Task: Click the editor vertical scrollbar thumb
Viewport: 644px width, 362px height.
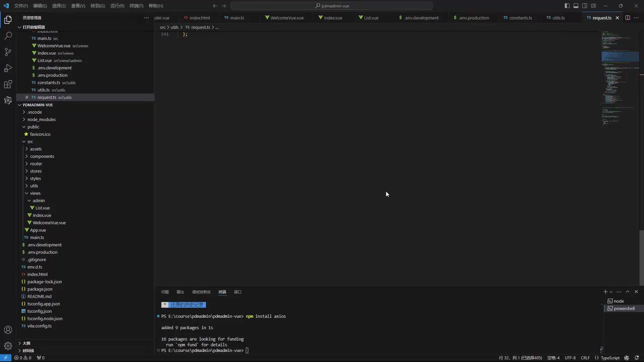Action: tap(641, 258)
